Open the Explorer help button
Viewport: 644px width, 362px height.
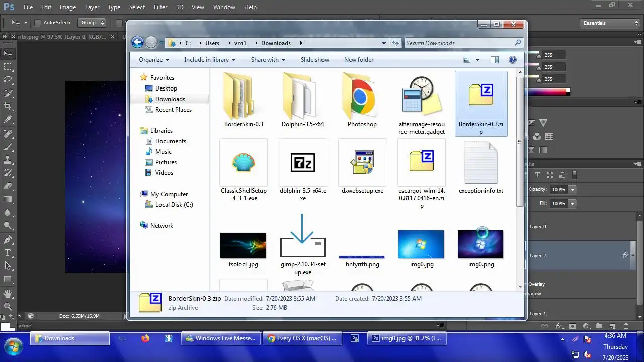click(x=513, y=60)
